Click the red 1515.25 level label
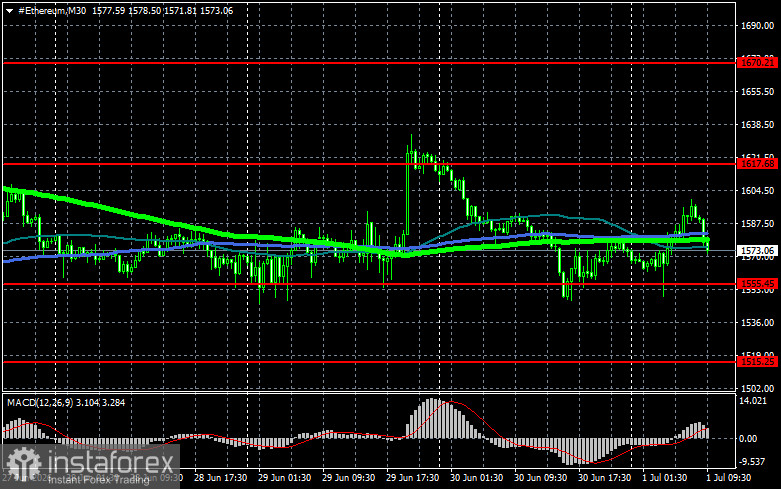781x489 pixels. (758, 362)
